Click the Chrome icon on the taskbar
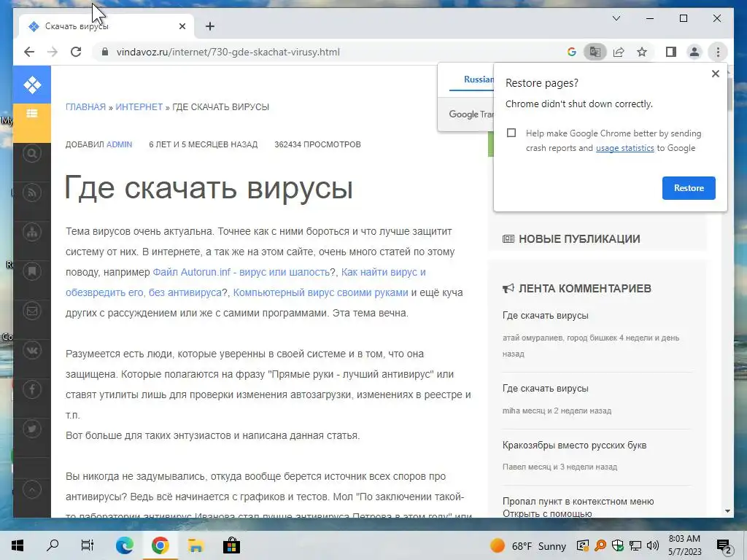The width and height of the screenshot is (747, 560). tap(160, 545)
